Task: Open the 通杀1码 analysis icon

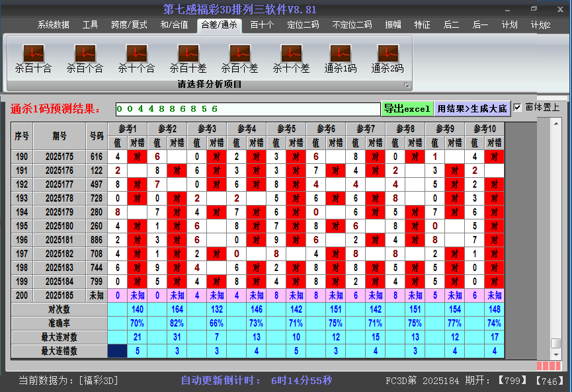Action: (x=341, y=59)
